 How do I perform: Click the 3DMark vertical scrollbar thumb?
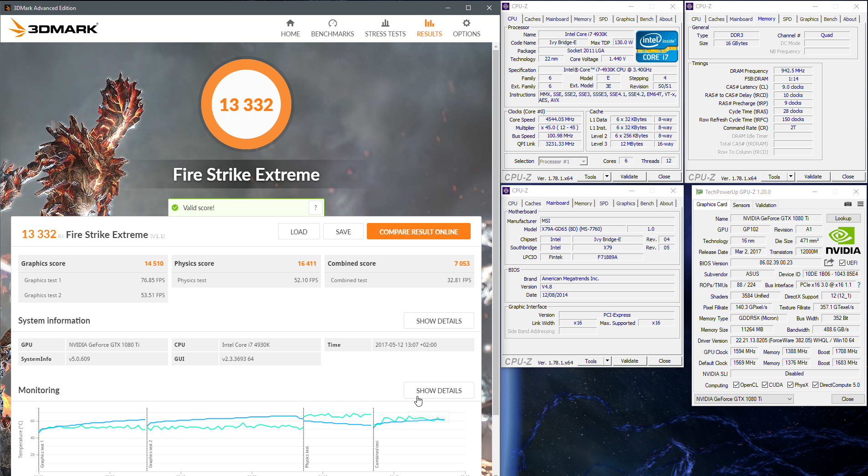click(x=496, y=232)
